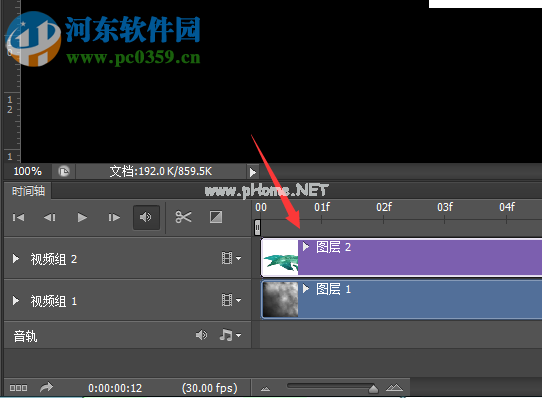The height and width of the screenshot is (398, 542).
Task: Step back to previous frame
Action: click(50, 217)
